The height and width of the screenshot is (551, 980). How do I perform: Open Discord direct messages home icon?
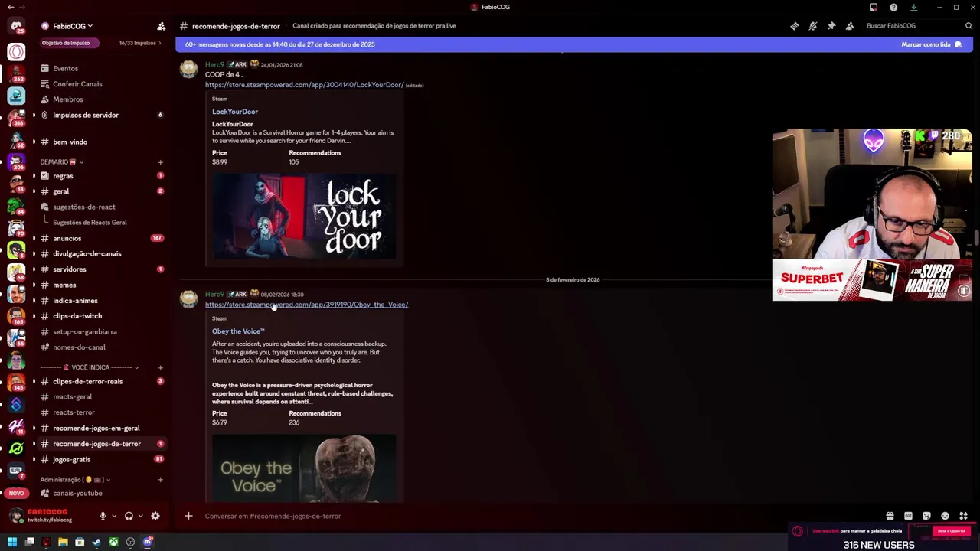pos(16,27)
